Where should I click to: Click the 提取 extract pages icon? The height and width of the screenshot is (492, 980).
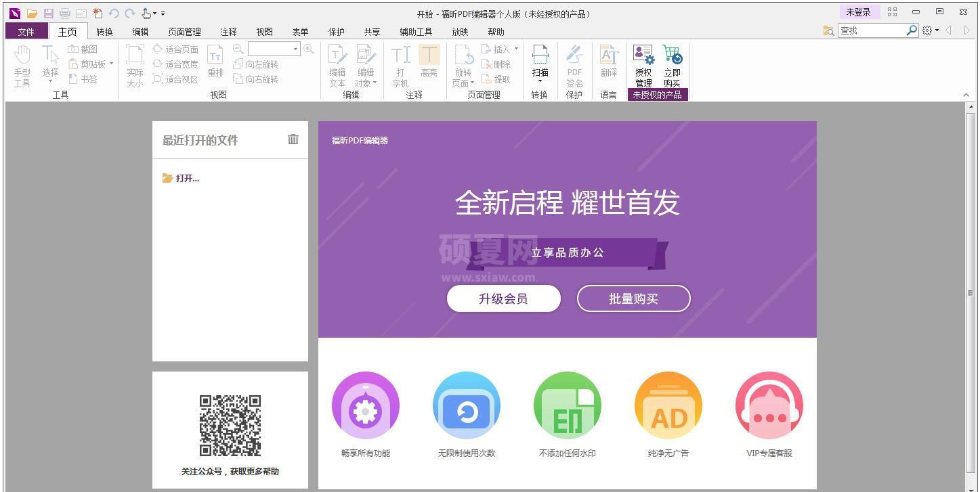496,79
